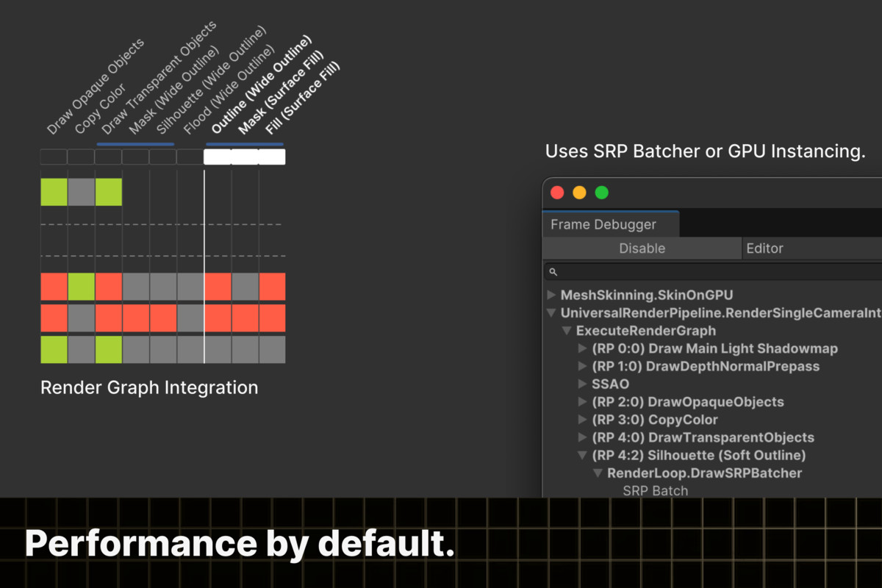
Task: Expand the DrawOpaqueObjects pass
Action: tap(583, 402)
